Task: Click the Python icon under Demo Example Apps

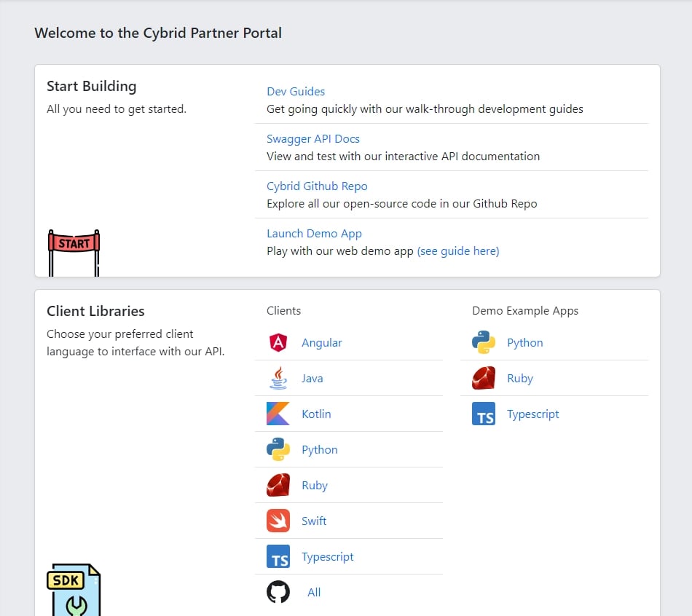Action: click(484, 343)
